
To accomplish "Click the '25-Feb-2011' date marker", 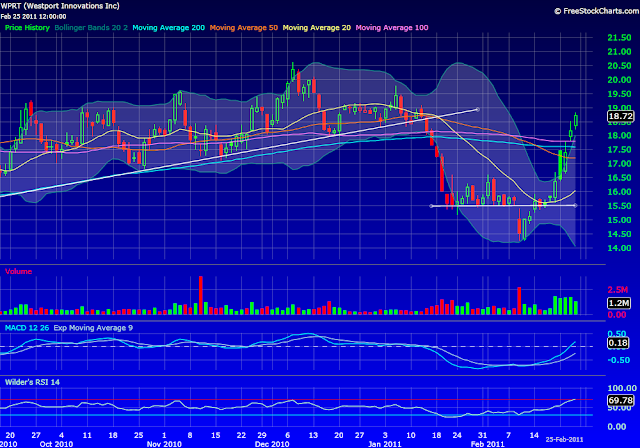I will point(564,439).
